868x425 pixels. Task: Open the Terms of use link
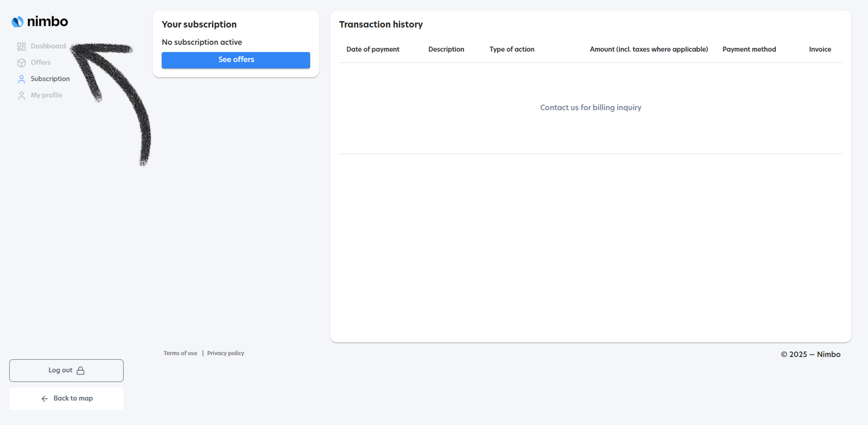pyautogui.click(x=180, y=353)
